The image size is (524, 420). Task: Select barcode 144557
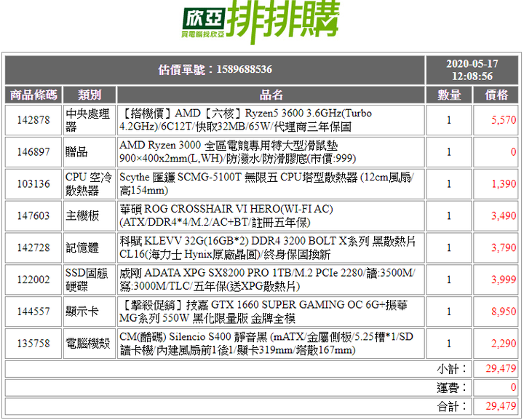pyautogui.click(x=33, y=312)
